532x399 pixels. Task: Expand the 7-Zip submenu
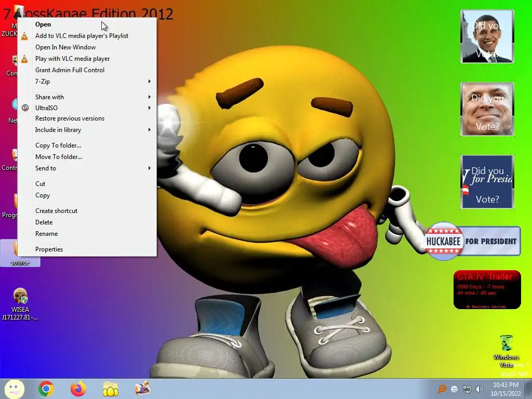[87, 82]
